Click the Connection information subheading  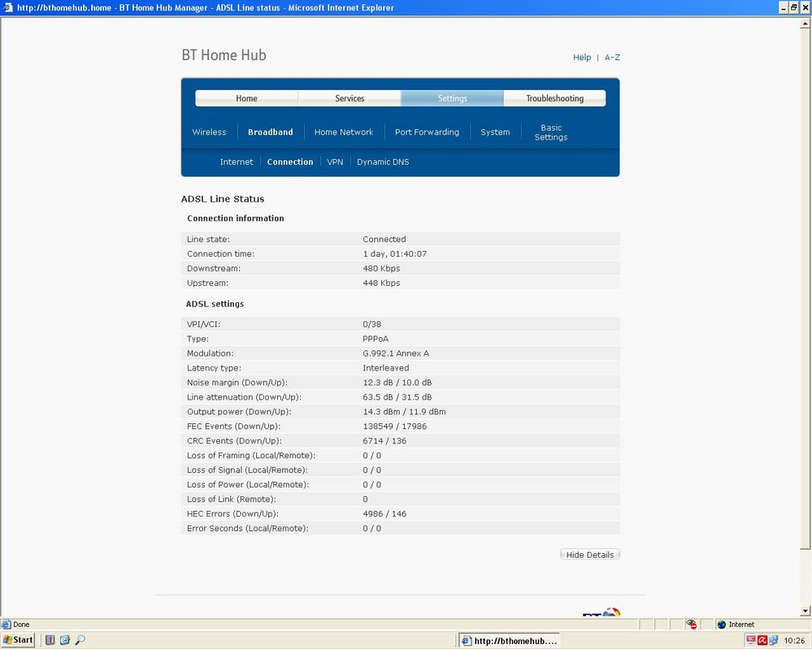(x=236, y=218)
